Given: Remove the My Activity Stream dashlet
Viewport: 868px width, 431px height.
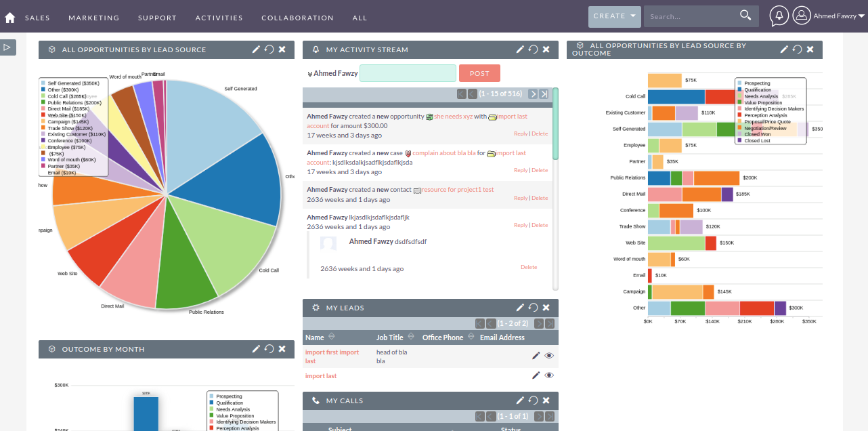Looking at the screenshot, I should coord(546,49).
